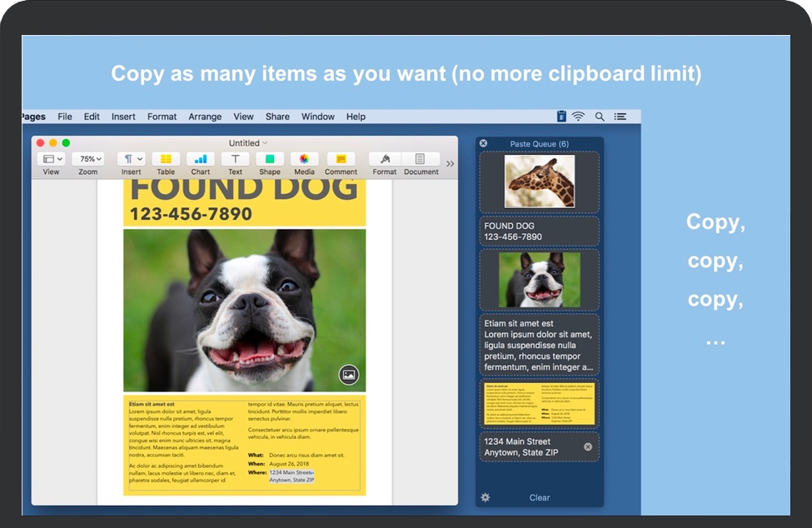Remove the 1234 Main Street queue item
This screenshot has width=812, height=528.
coord(588,447)
